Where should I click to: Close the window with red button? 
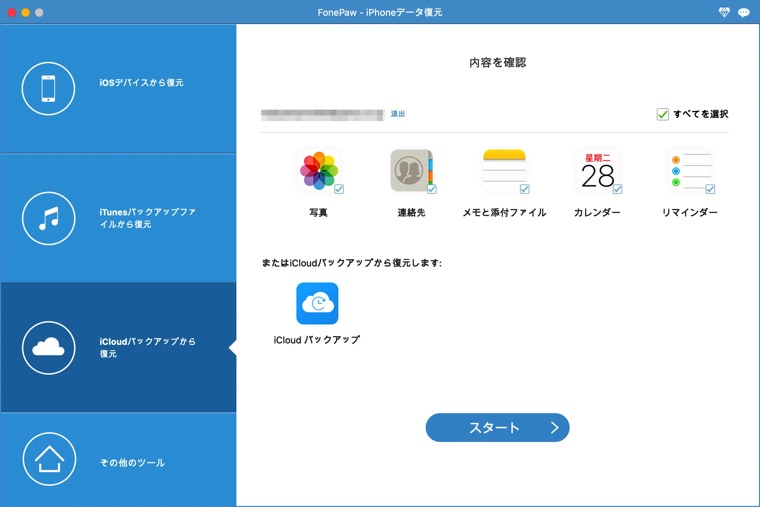pos(12,13)
